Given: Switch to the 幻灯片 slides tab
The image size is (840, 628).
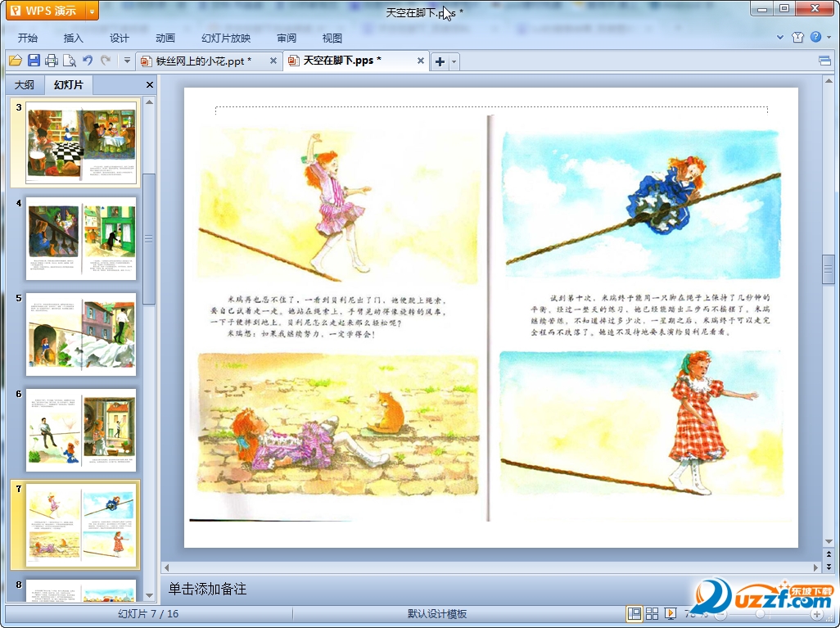Looking at the screenshot, I should click(69, 84).
